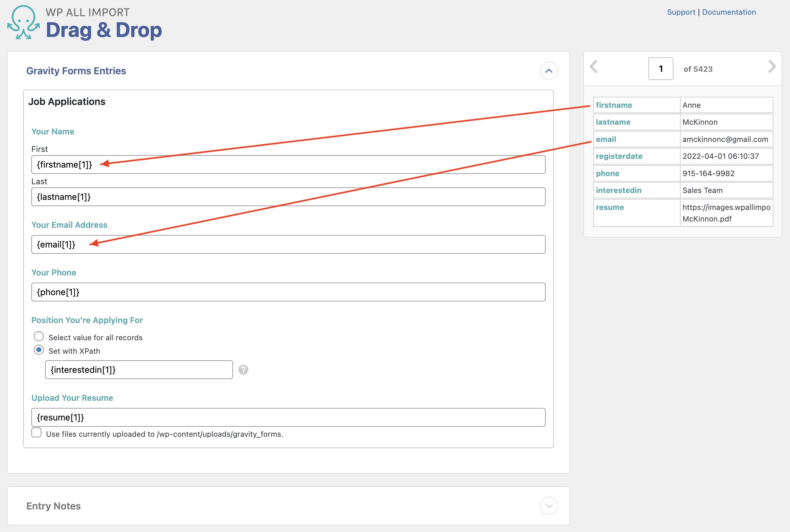Collapse the Gravity Forms Entries section
Image resolution: width=790 pixels, height=532 pixels.
coord(548,71)
